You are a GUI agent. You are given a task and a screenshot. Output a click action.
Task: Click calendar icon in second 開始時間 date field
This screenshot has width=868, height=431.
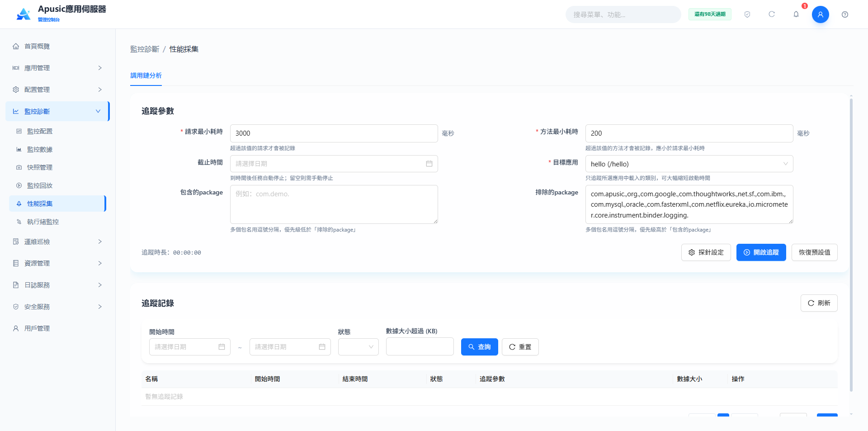[x=322, y=347]
